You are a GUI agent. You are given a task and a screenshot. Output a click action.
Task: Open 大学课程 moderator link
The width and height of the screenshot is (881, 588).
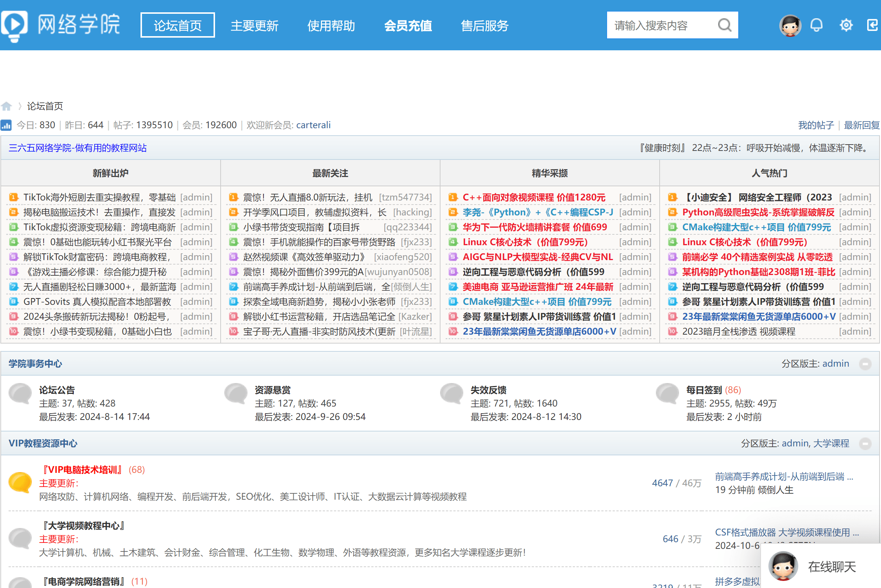pos(831,443)
